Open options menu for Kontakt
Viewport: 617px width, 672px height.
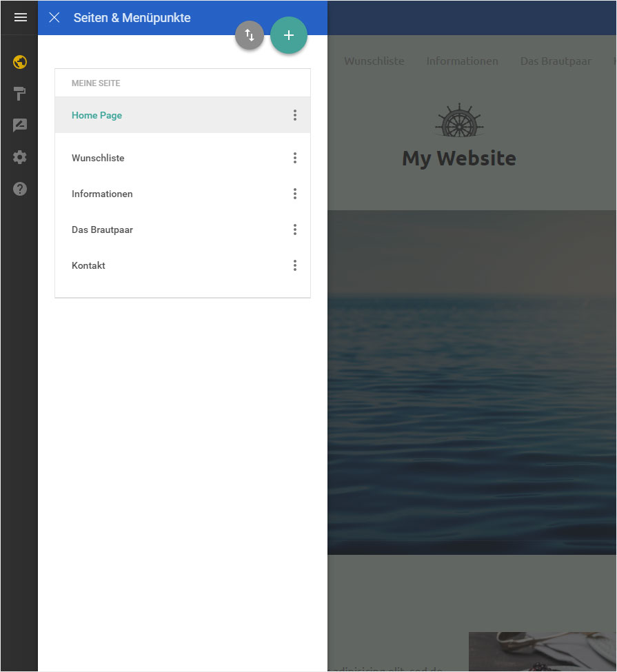point(295,265)
